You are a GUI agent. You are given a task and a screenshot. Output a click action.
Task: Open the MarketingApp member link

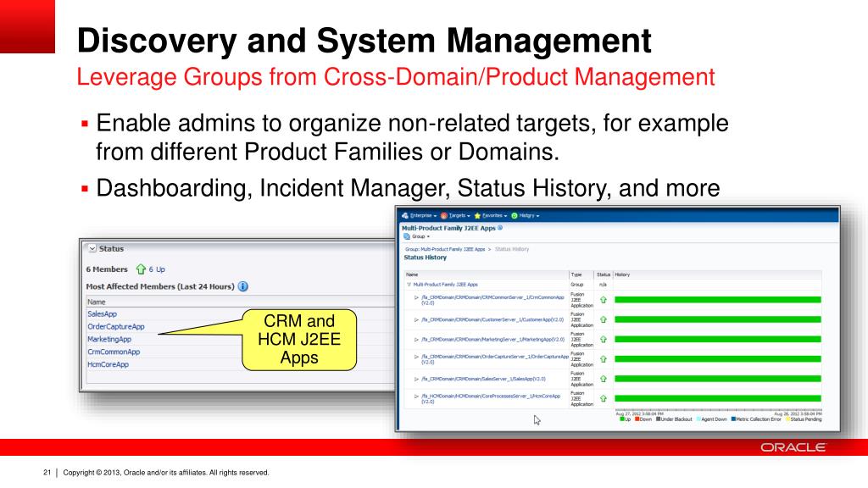109,340
